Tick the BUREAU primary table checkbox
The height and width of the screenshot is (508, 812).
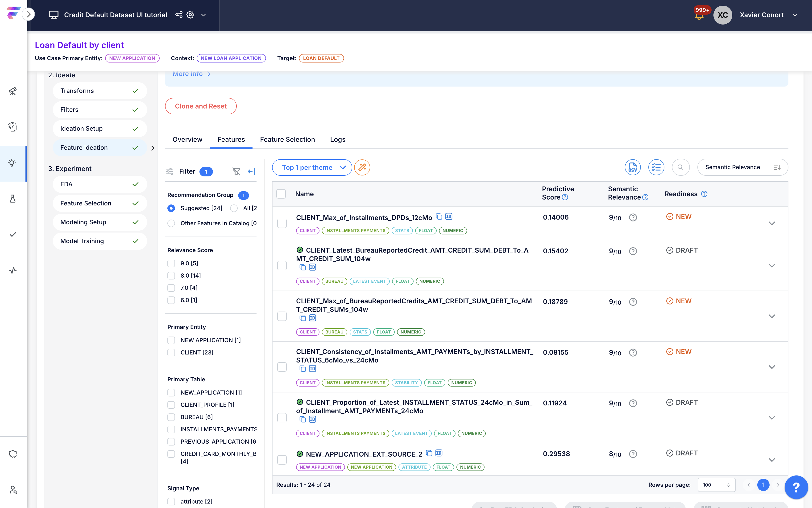pyautogui.click(x=171, y=417)
